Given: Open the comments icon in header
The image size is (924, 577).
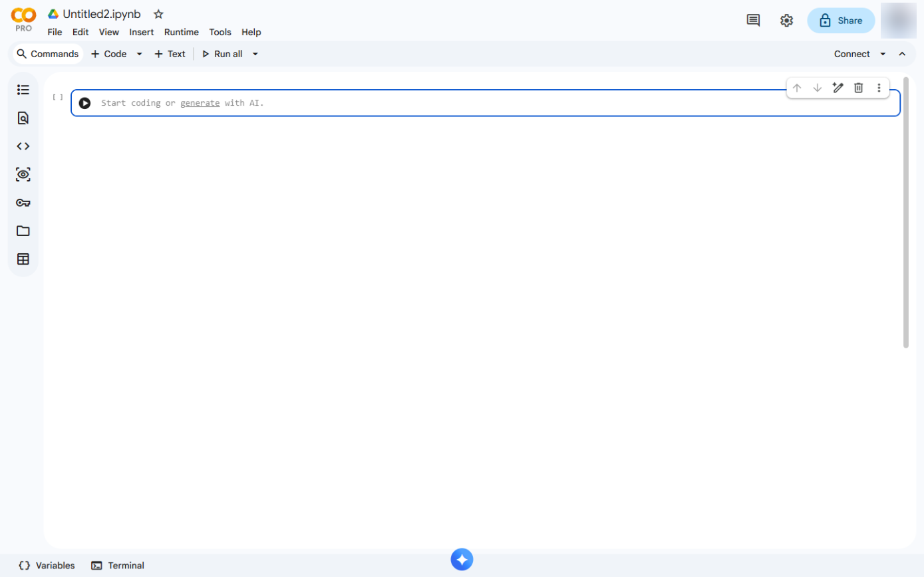Looking at the screenshot, I should [753, 21].
